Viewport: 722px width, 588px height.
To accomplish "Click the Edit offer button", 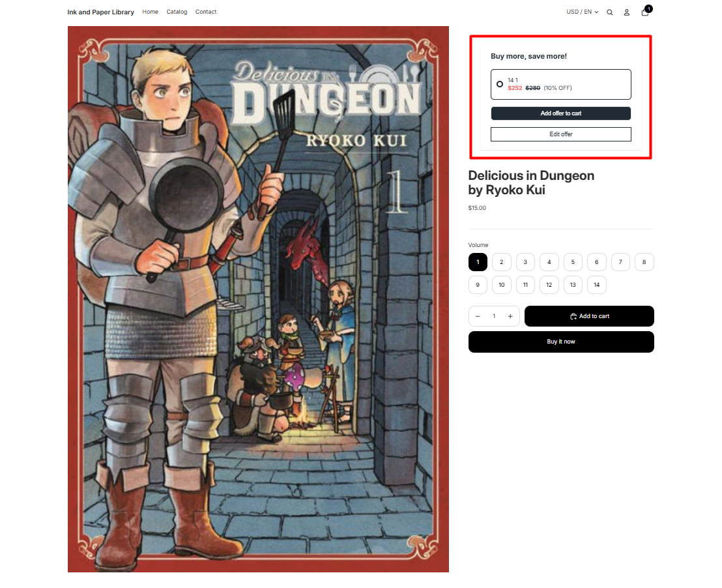I will 561,134.
